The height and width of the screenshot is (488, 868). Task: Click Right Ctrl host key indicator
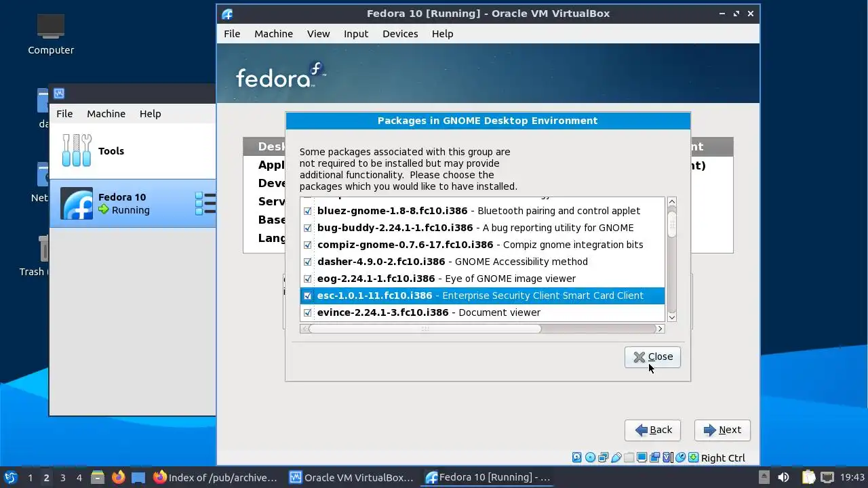(x=723, y=458)
